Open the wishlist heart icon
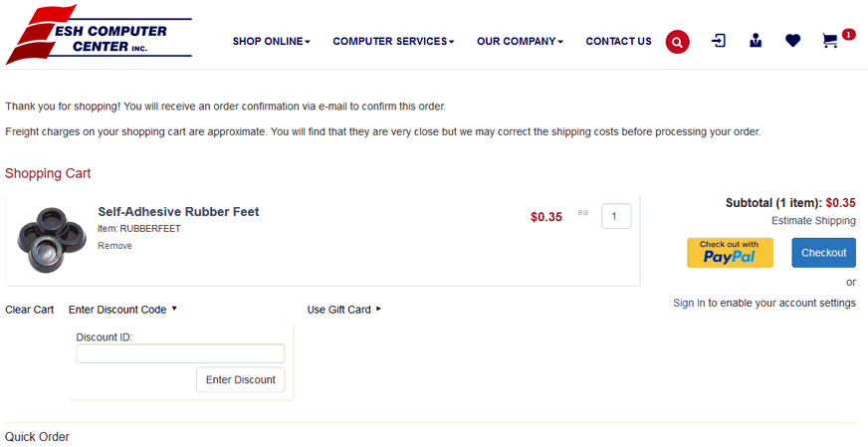Viewport: 868px width, 447px height. (x=792, y=41)
